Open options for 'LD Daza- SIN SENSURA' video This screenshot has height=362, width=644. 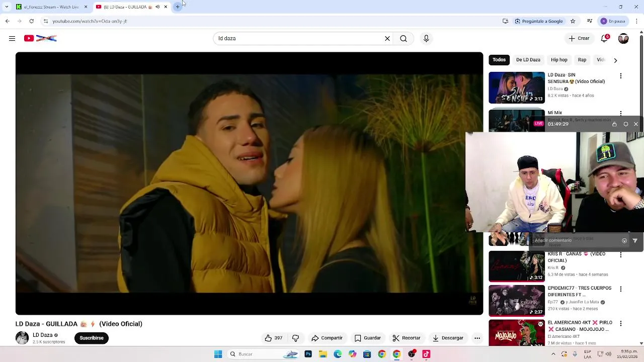(620, 76)
